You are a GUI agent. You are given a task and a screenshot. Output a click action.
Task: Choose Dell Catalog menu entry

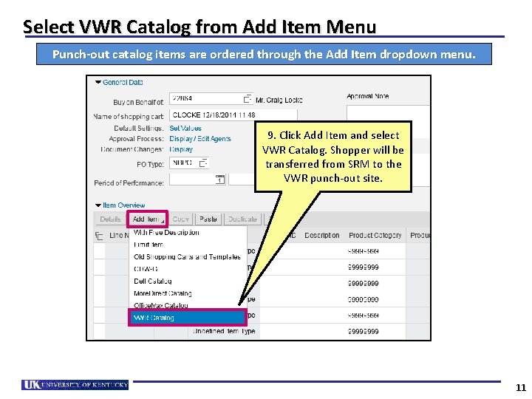(188, 282)
